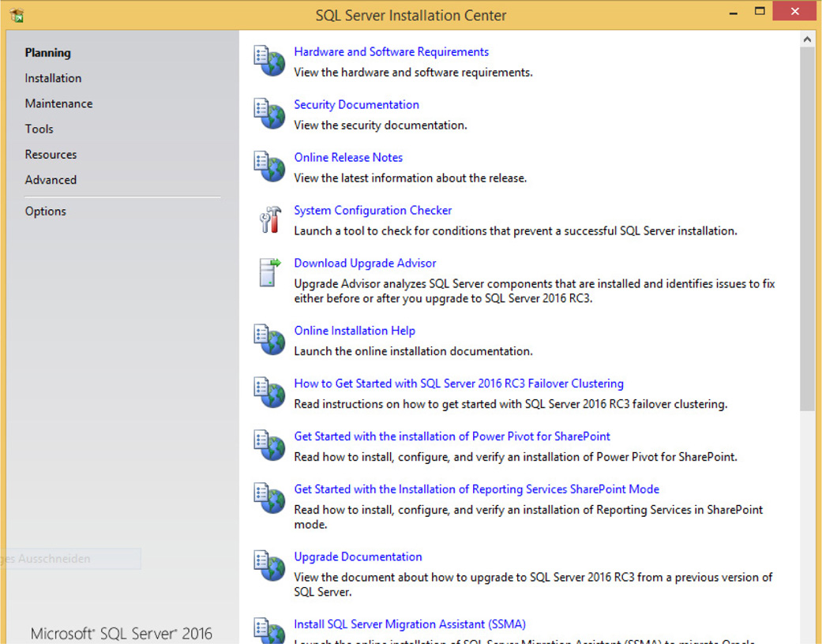Viewport: 822px width, 644px height.
Task: Click the installer icon in the title bar
Action: click(x=17, y=15)
